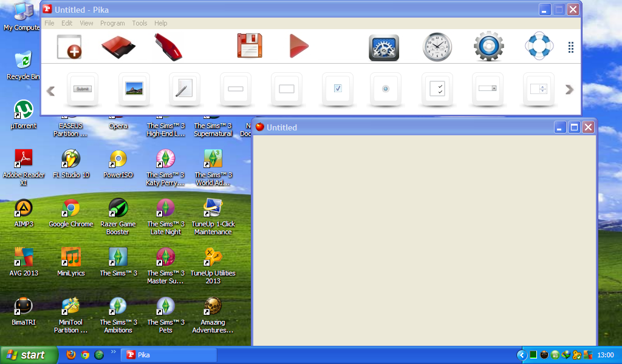Open the Help menu
Viewport: 622px width, 364px height.
160,23
